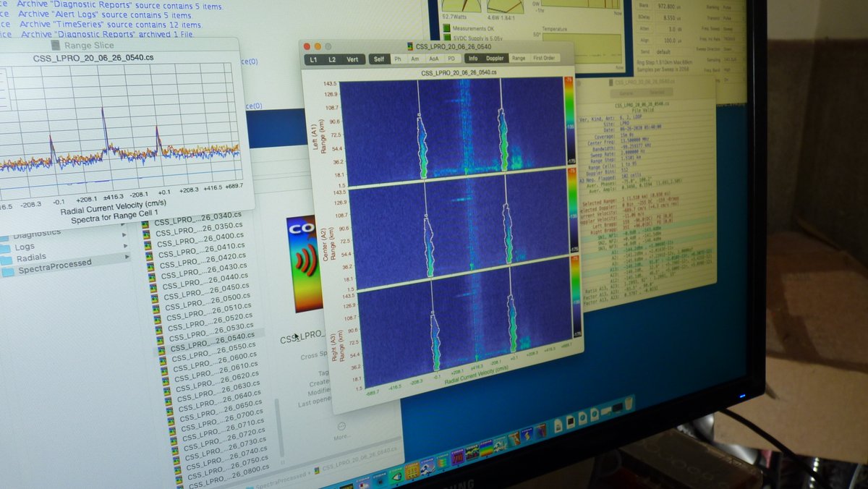Click the icon of file CSS_LPRO...26_0430.cs
This screenshot has height=489, width=868.
coord(153,278)
